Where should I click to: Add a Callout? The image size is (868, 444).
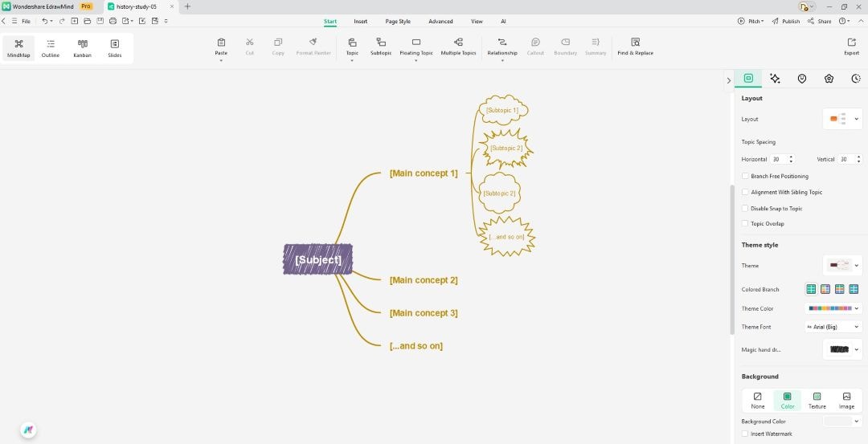(x=535, y=47)
